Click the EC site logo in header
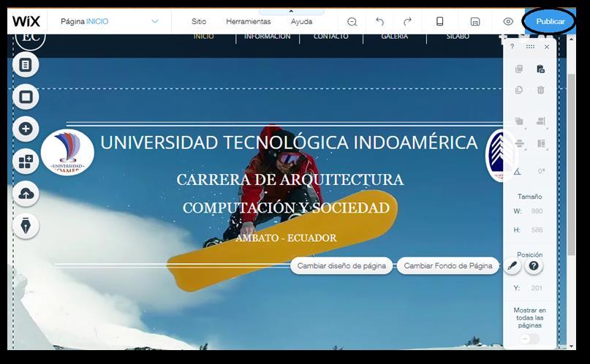The width and height of the screenshot is (590, 364). click(x=31, y=38)
